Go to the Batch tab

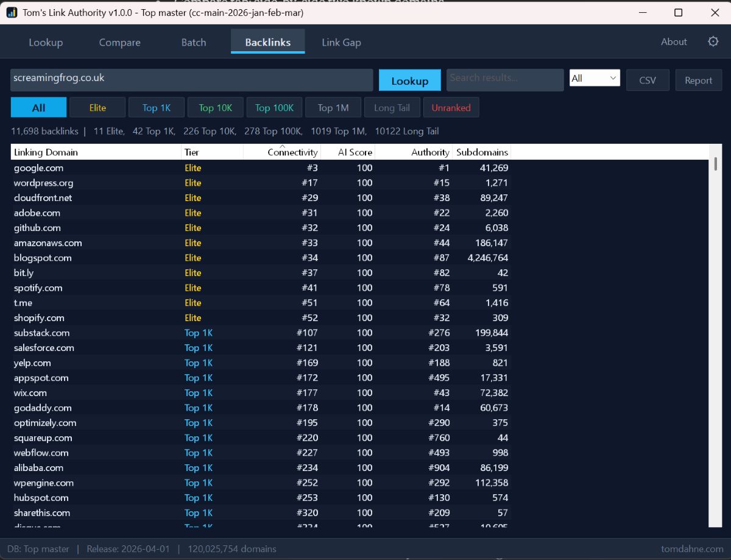(x=193, y=42)
